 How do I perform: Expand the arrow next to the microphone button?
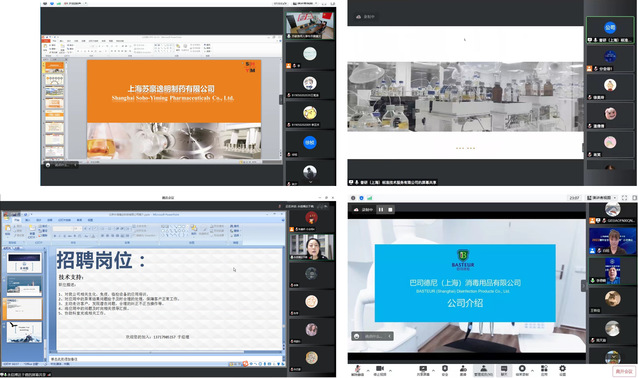[368, 370]
